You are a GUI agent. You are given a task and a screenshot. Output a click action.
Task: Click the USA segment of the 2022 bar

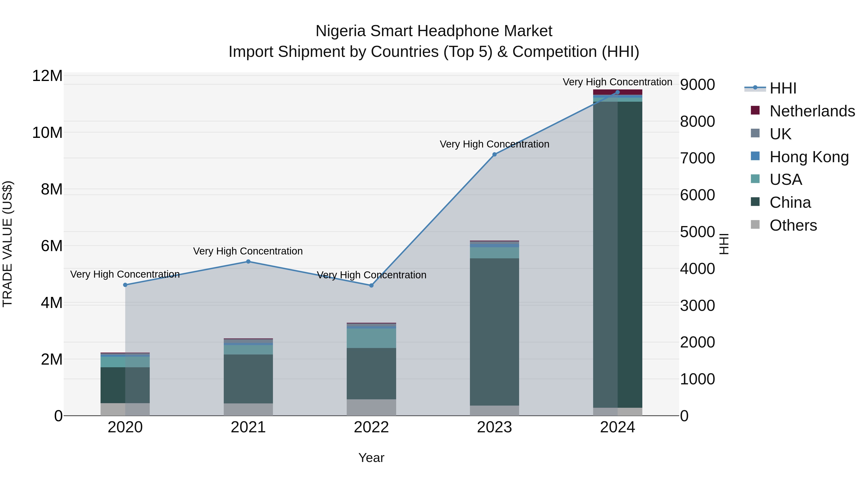tap(371, 338)
